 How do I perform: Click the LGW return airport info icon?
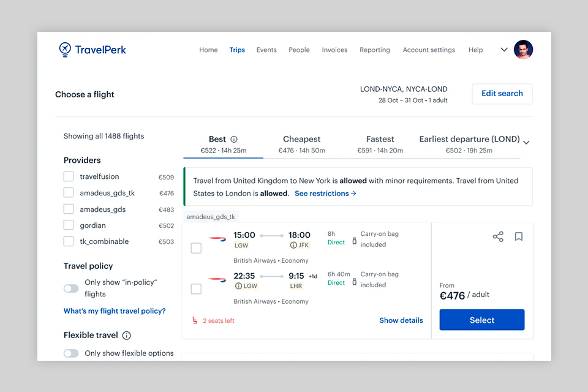(x=238, y=286)
